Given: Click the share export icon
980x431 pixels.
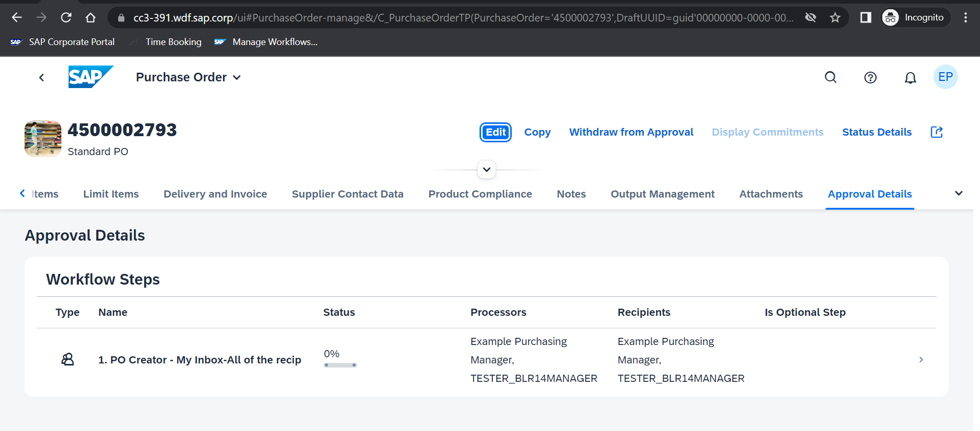Looking at the screenshot, I should [937, 132].
